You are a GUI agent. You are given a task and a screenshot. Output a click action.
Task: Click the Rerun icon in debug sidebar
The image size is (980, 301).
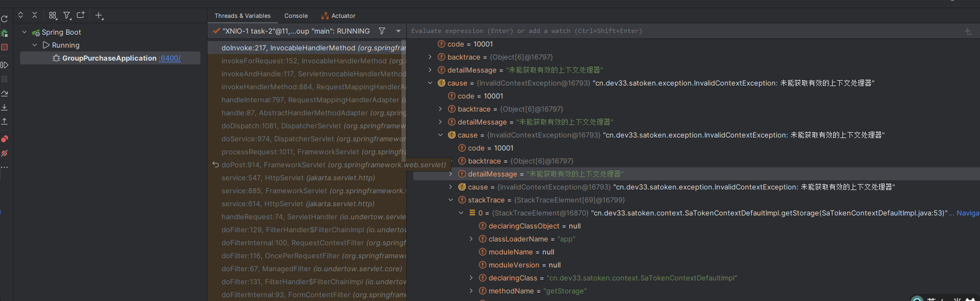click(4, 19)
